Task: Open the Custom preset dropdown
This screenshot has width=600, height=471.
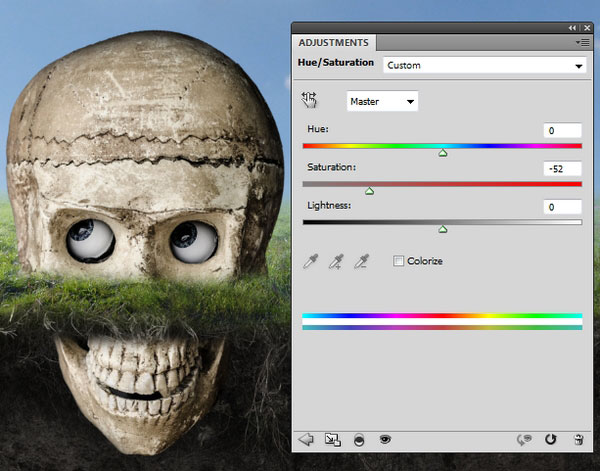Action: [484, 65]
